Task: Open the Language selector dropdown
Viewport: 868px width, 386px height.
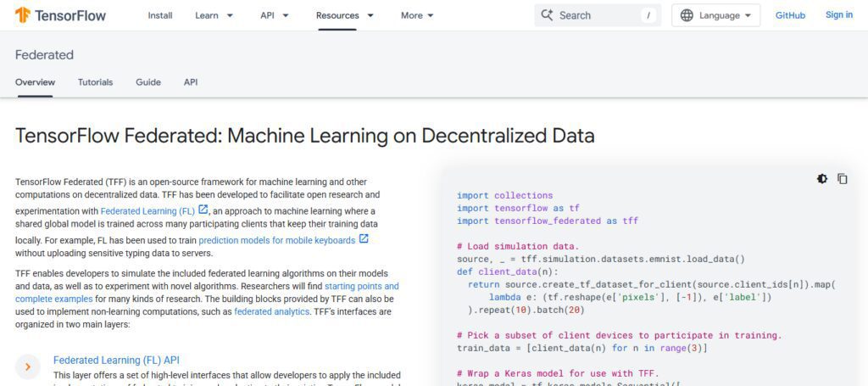Action: tap(715, 15)
